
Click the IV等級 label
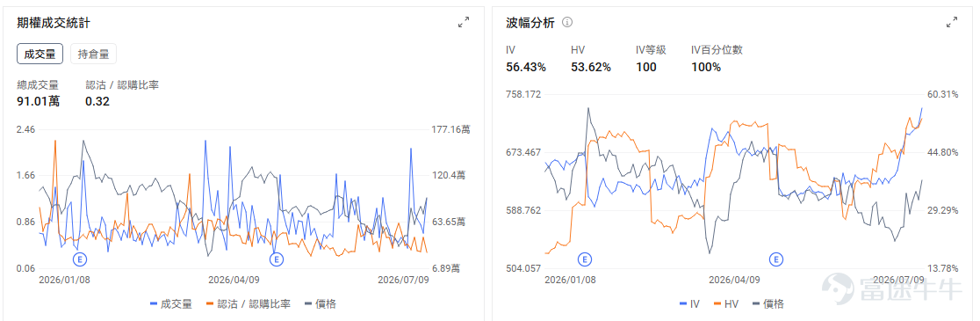pyautogui.click(x=651, y=50)
